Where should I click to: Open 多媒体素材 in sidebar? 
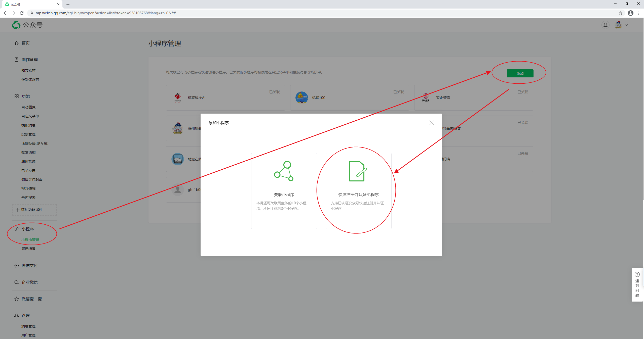pos(30,79)
